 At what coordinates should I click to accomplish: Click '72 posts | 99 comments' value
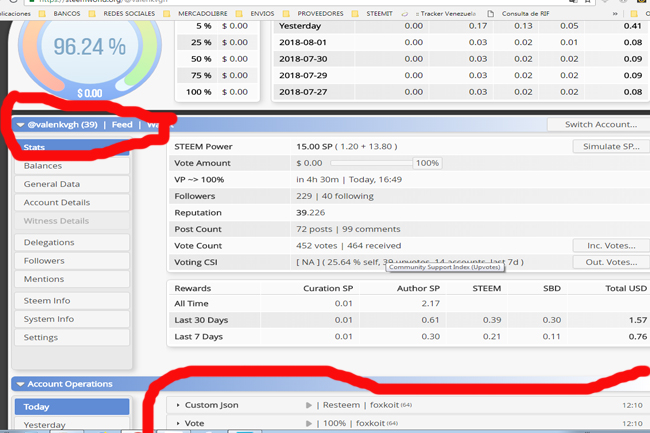point(348,230)
